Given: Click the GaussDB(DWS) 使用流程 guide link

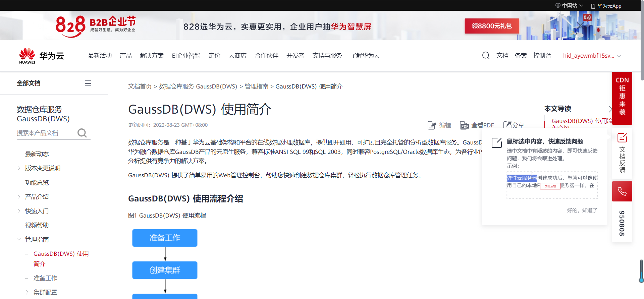Looking at the screenshot, I should (582, 123).
